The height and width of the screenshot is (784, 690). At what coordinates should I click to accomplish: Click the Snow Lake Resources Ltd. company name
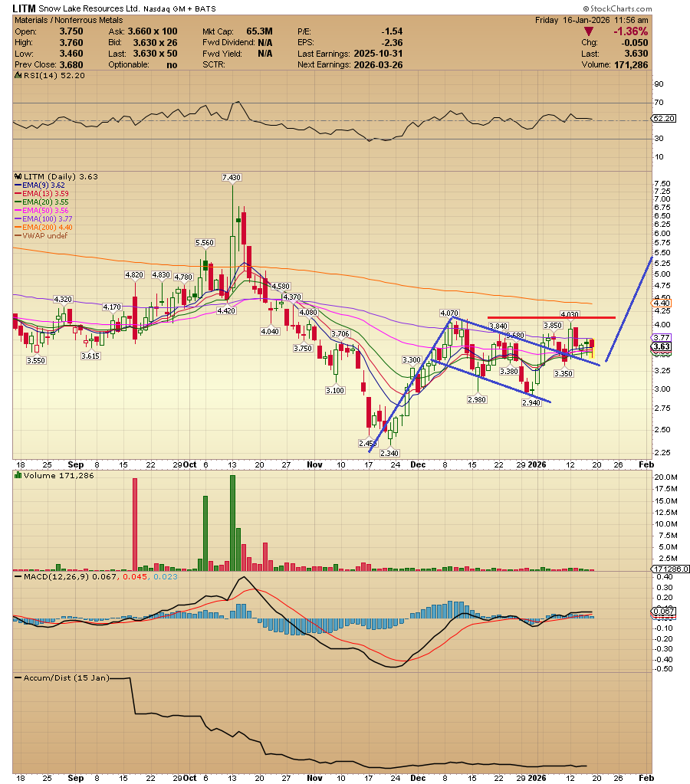click(x=89, y=8)
